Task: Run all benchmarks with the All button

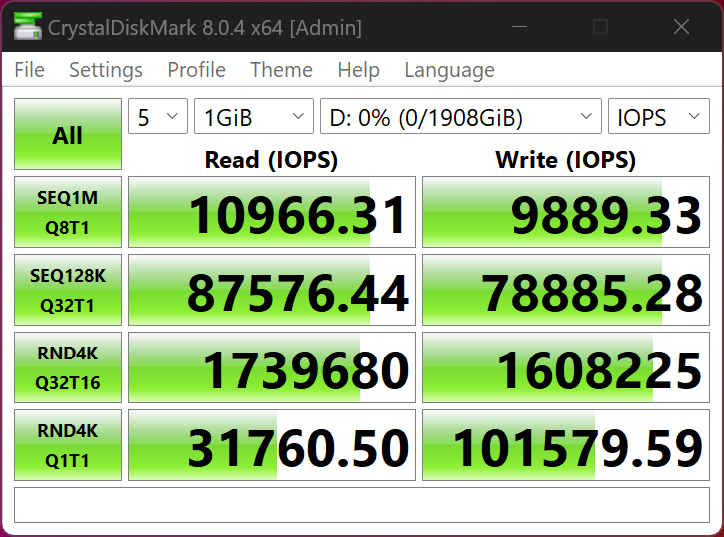Action: click(x=68, y=134)
